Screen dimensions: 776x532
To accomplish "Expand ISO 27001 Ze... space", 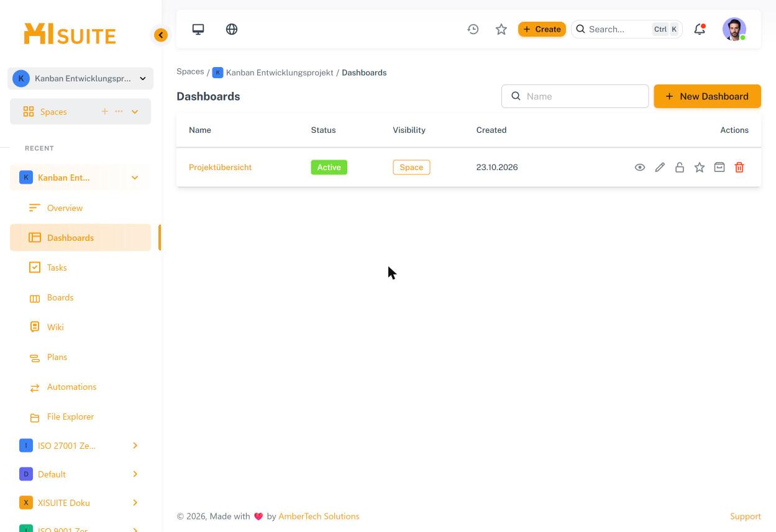I will click(135, 446).
